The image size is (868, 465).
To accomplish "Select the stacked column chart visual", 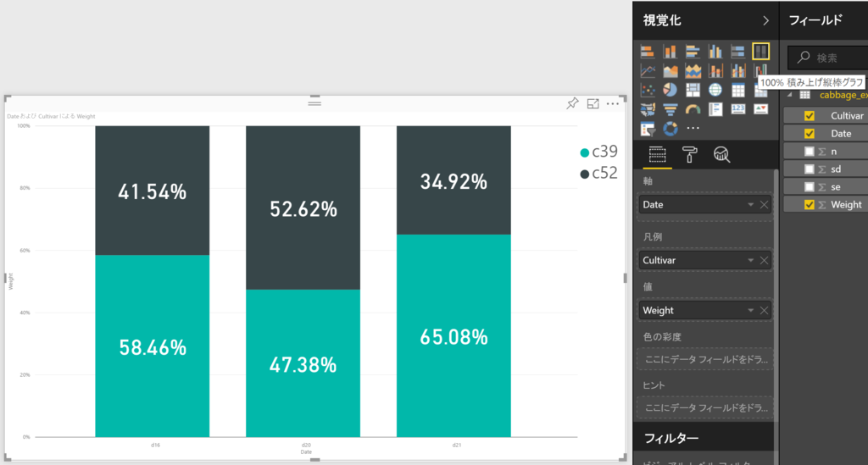I will [670, 52].
